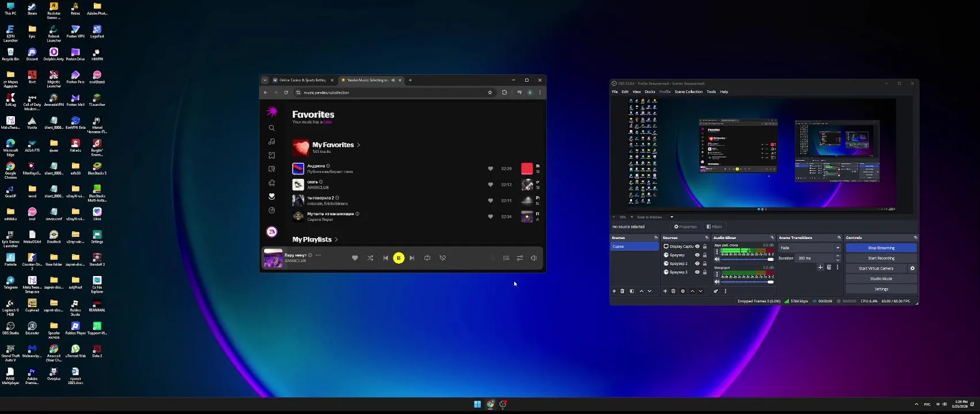Open search in Yandex Music sidebar
This screenshot has width=980, height=414.
coord(272,128)
